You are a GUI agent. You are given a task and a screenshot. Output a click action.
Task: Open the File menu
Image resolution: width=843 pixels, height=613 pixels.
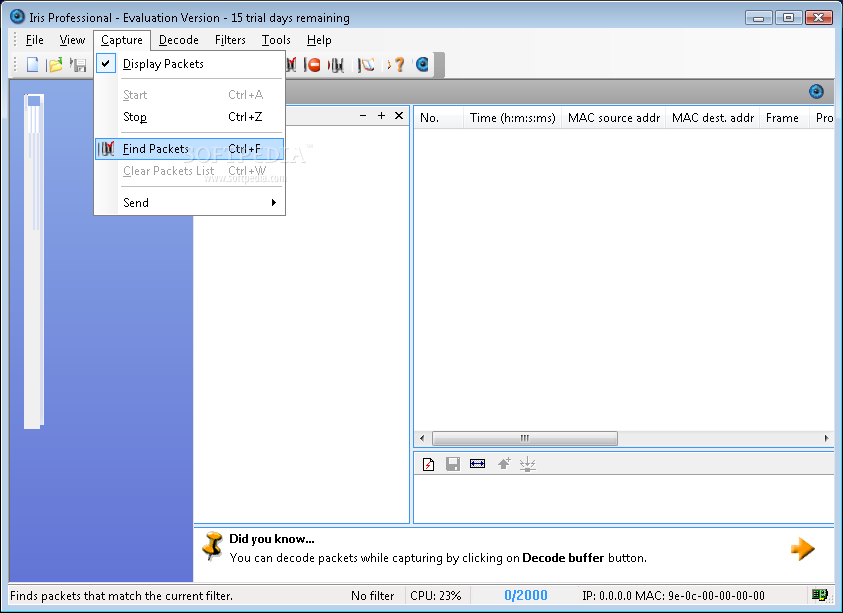(x=34, y=40)
